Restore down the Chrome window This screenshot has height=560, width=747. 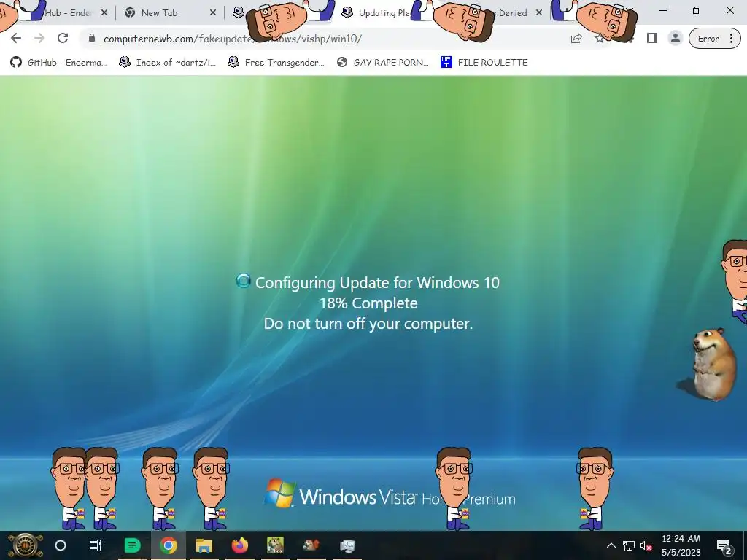pos(697,10)
